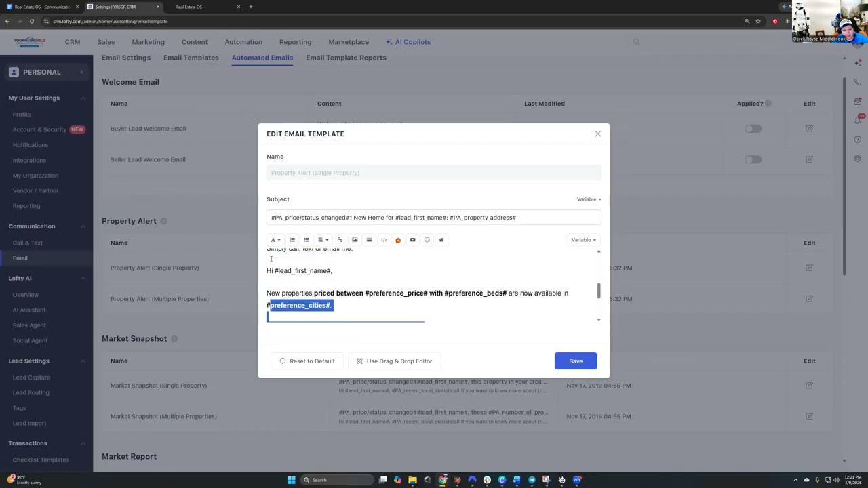Click the house icon in editor toolbar
Image resolution: width=868 pixels, height=488 pixels.
pos(441,240)
